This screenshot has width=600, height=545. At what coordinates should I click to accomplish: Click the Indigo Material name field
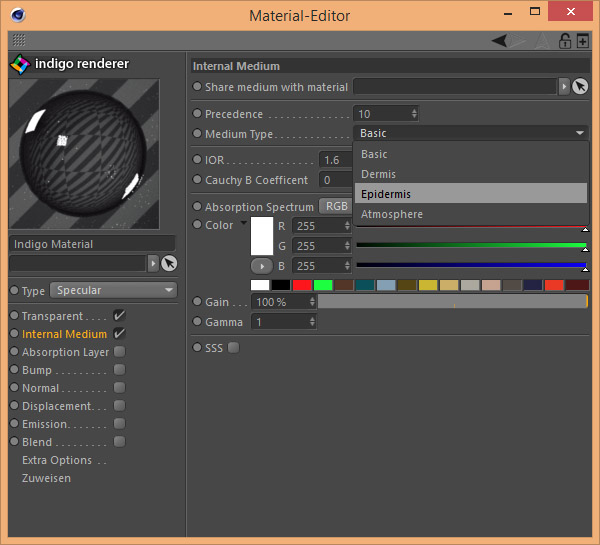pyautogui.click(x=92, y=244)
